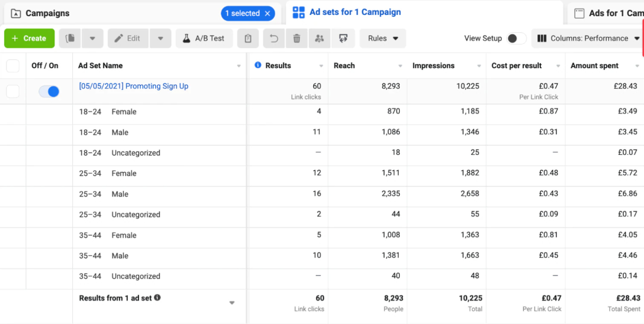Screen dimensions: 644x324
Task: Open Columns: Performance dropdown
Action: point(588,38)
